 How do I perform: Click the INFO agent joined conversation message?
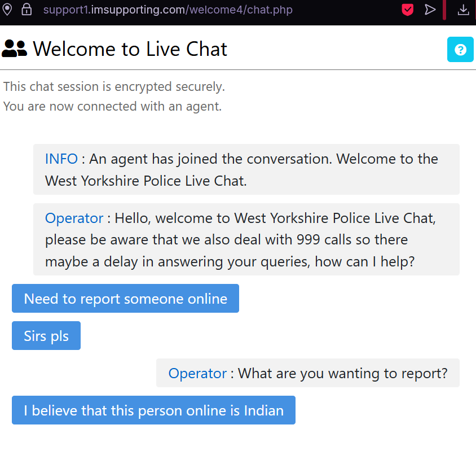(246, 169)
